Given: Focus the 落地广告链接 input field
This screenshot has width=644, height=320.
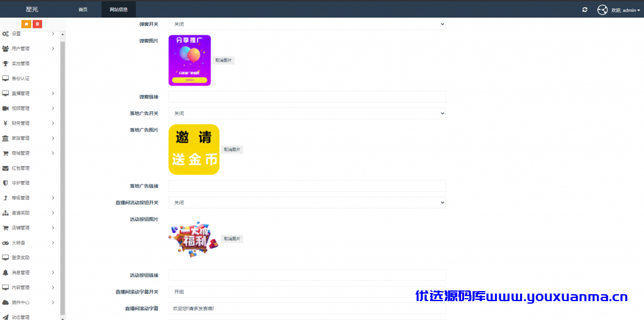Looking at the screenshot, I should coord(307,185).
